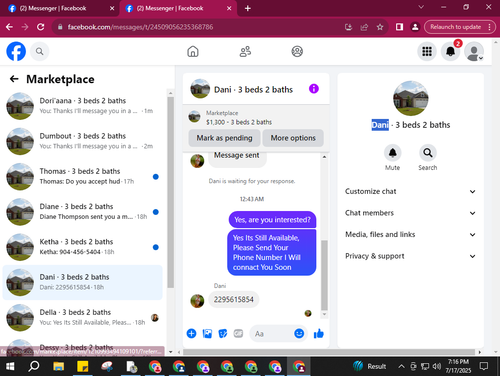Click the Facebook search magnifier icon
Screen dimensions: 500x376
[40, 52]
